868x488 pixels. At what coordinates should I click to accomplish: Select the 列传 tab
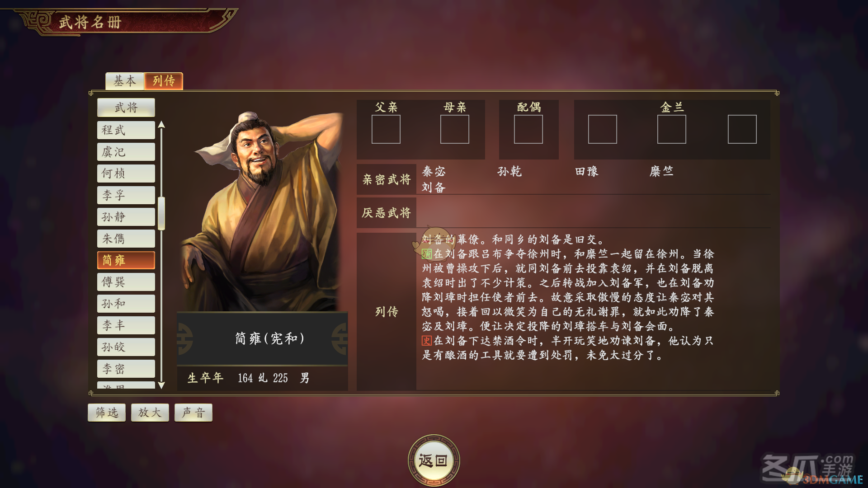click(164, 81)
